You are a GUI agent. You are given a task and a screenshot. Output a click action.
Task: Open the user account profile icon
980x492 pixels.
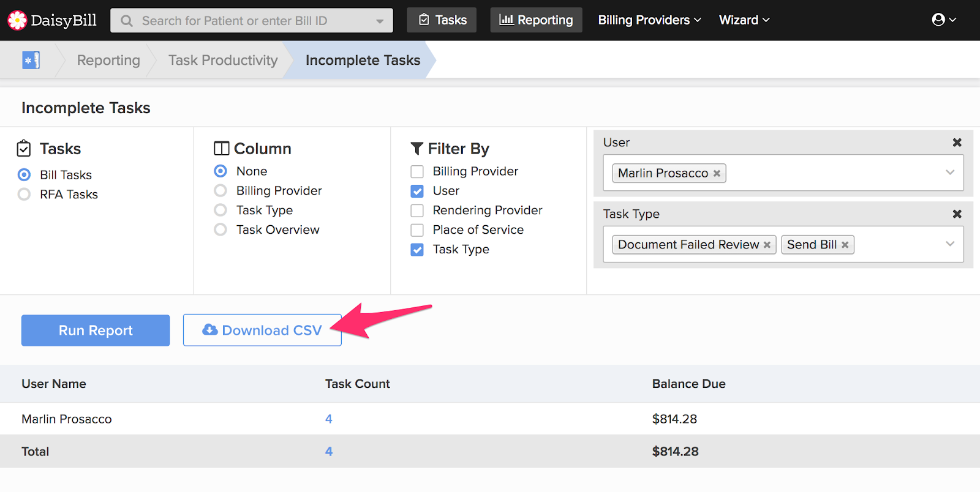click(938, 20)
